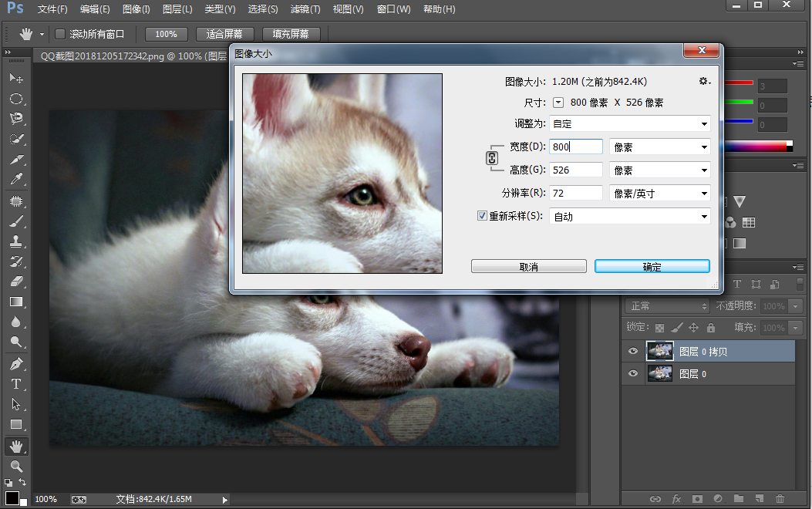
Task: Open the height unit 像素 dropdown
Action: 660,170
